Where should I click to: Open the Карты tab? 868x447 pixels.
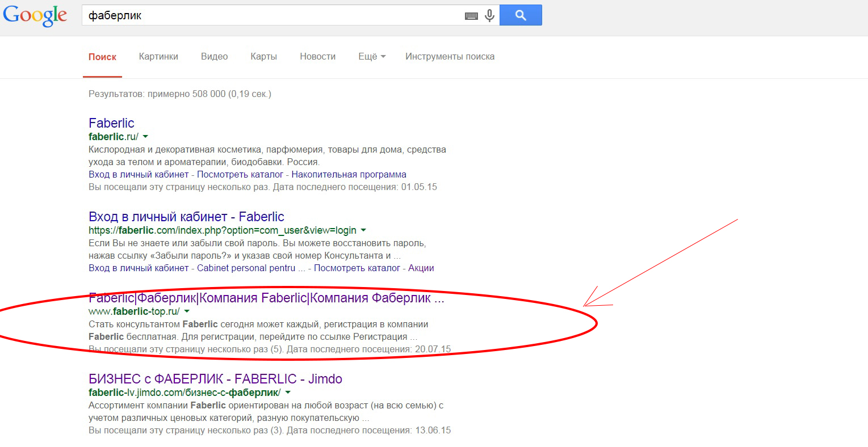click(263, 57)
